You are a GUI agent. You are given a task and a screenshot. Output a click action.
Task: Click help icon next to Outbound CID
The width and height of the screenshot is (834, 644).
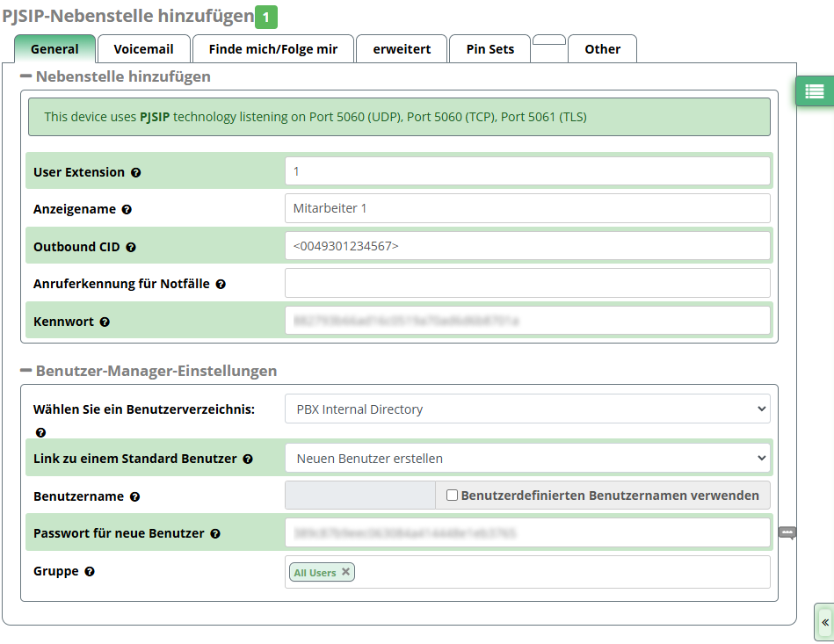tap(131, 248)
